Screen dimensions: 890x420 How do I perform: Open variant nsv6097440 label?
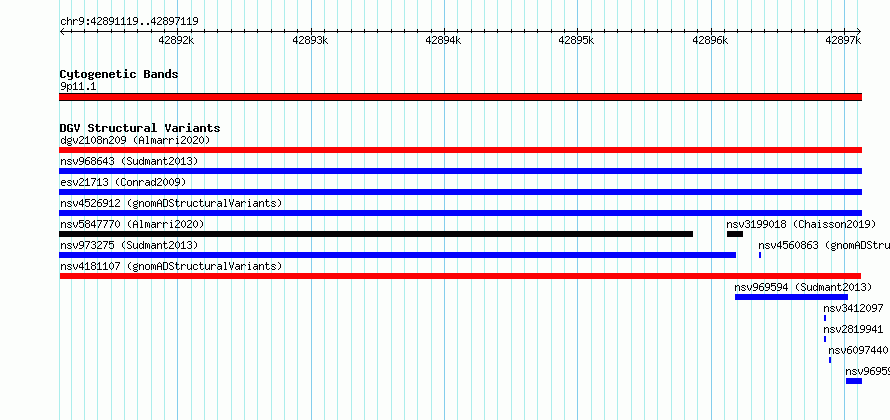coord(858,350)
